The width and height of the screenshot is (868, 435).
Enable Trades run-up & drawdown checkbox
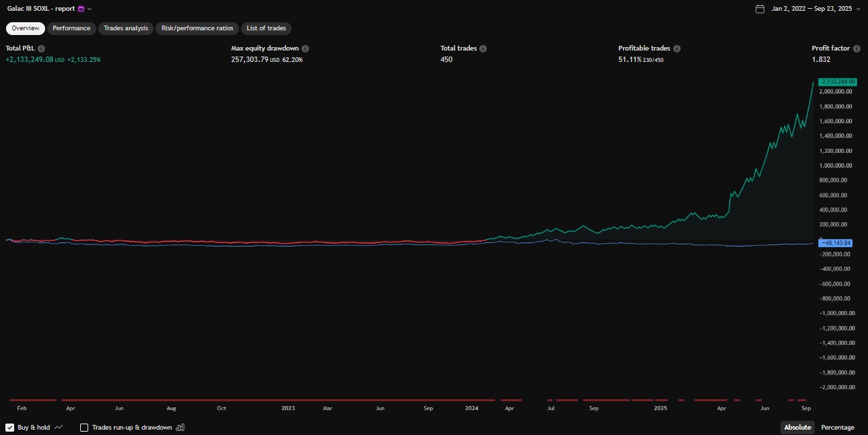(x=84, y=428)
